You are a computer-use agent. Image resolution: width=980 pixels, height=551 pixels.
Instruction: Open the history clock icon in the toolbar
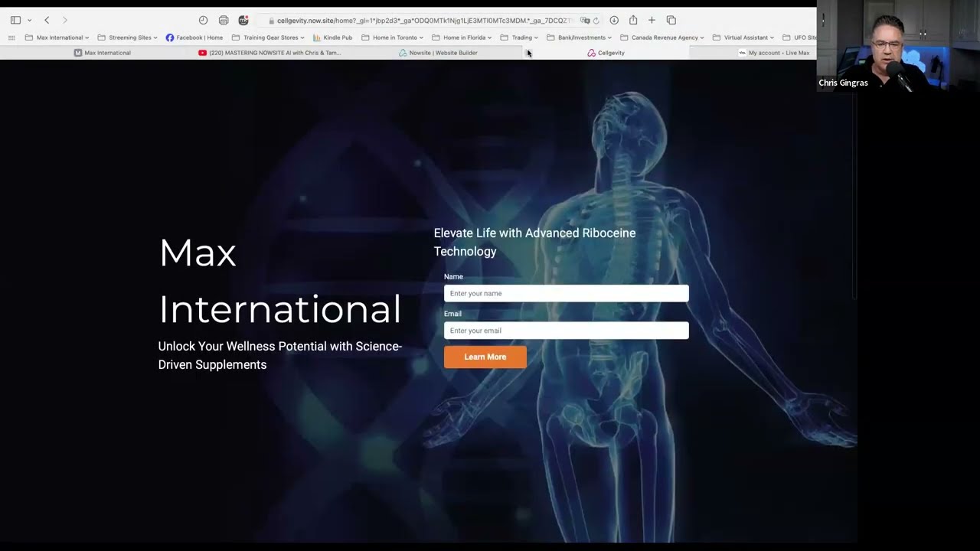click(203, 20)
